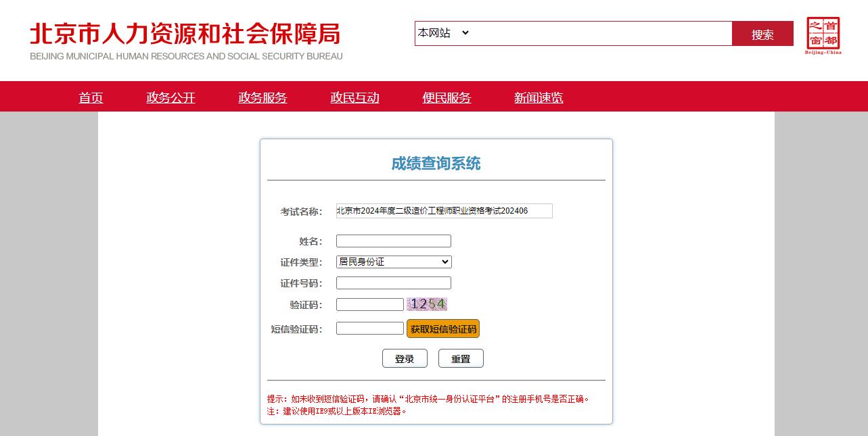Image resolution: width=868 pixels, height=436 pixels.
Task: Open the 政民互动 menu
Action: (x=355, y=97)
